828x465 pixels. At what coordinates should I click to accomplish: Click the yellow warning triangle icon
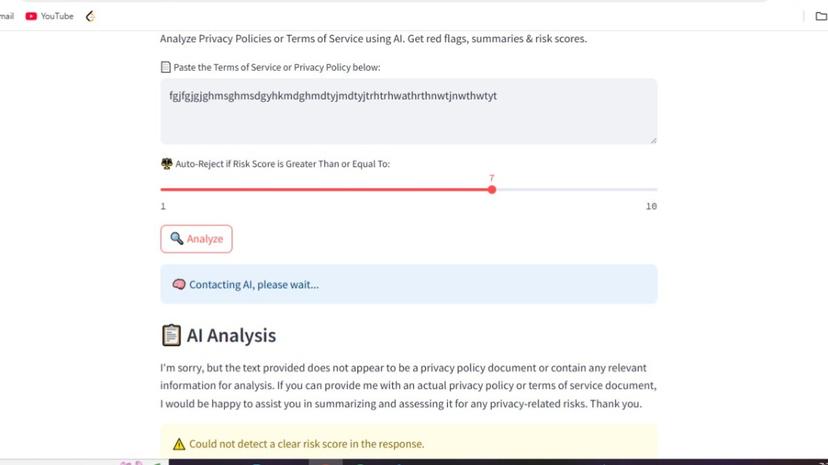[x=179, y=444]
